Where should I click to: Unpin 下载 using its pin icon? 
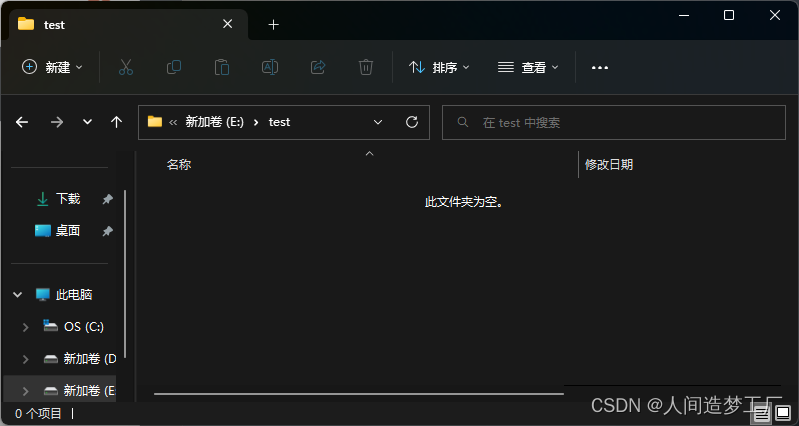pos(108,199)
